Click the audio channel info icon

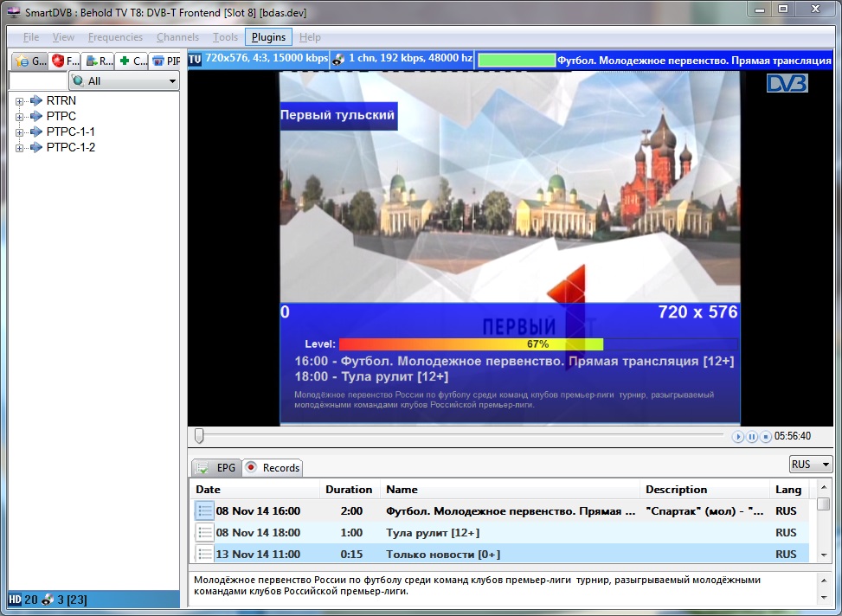click(x=339, y=59)
